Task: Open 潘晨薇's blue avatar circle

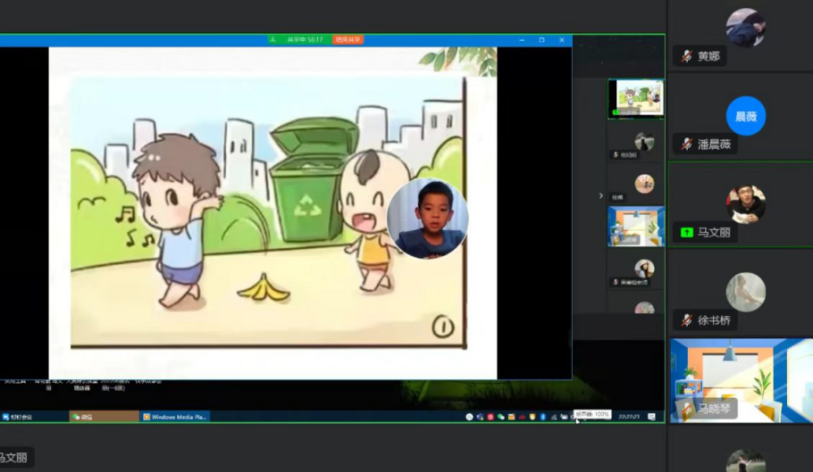Action: coord(745,115)
